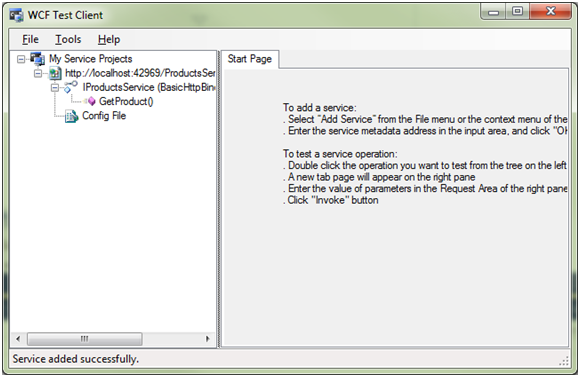Select the IProductsService (BasicHttpBinding) row
580x377 pixels.
coord(149,87)
